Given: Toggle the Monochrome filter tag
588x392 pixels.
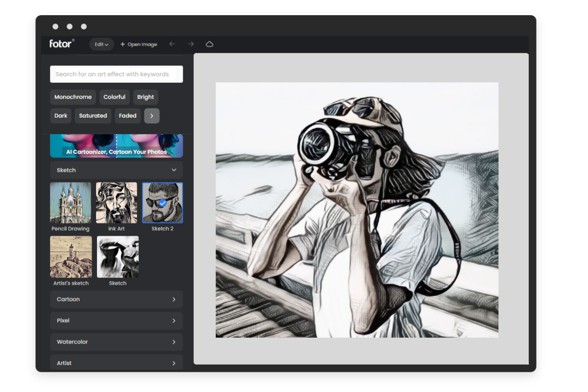Looking at the screenshot, I should pyautogui.click(x=73, y=97).
